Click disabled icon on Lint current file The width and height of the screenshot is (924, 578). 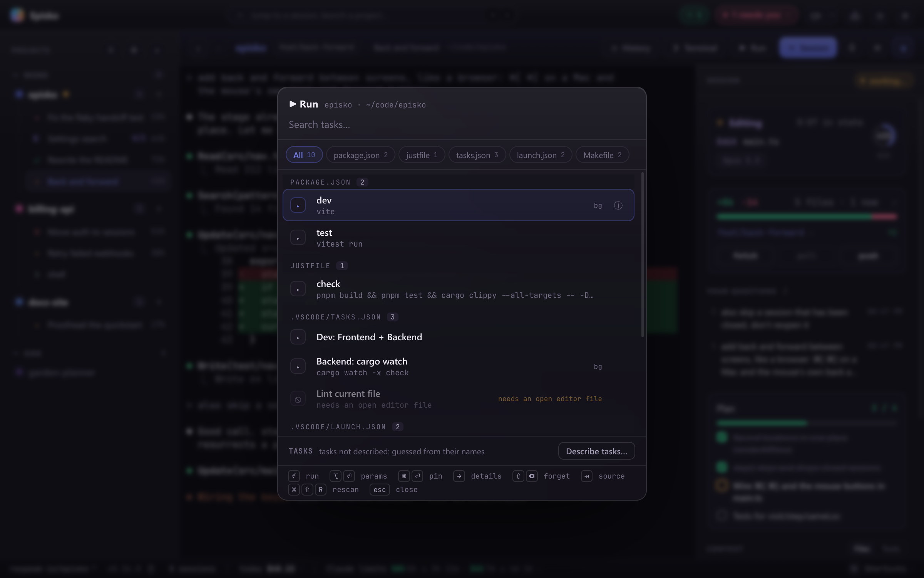point(298,399)
